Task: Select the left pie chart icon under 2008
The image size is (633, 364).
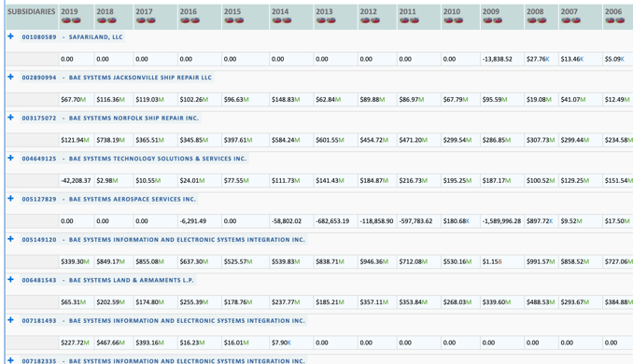Action: (531, 21)
